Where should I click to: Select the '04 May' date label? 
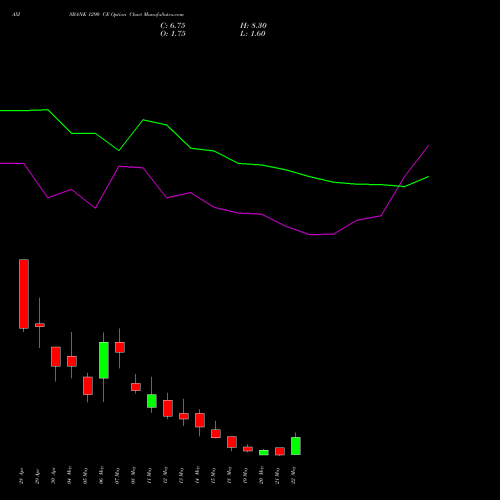70,476
